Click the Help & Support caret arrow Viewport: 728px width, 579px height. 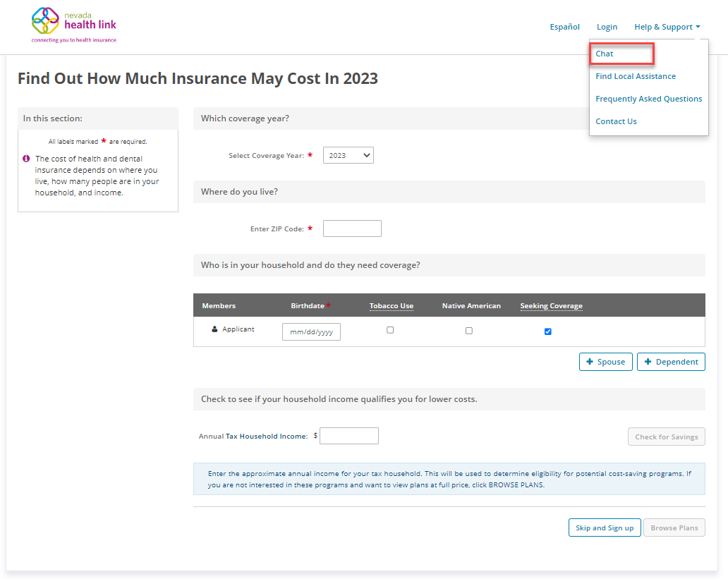pos(698,27)
